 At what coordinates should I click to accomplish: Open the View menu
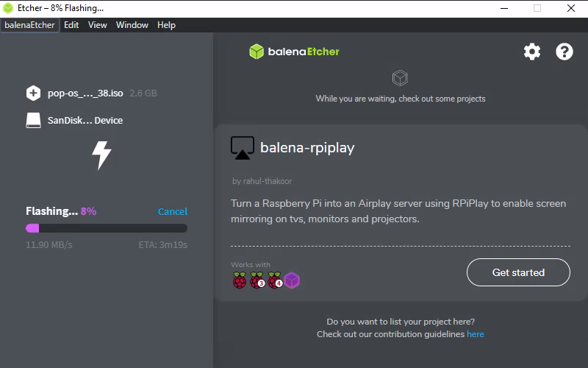pyautogui.click(x=98, y=25)
